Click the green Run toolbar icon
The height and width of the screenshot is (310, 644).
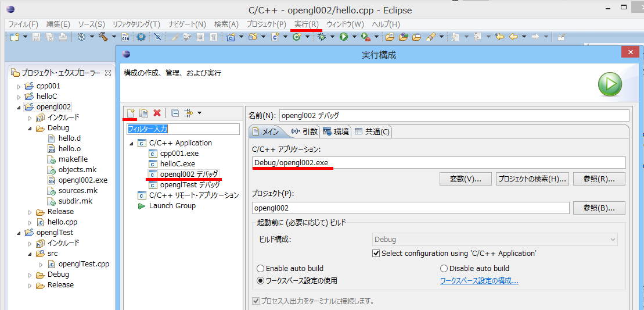[x=344, y=37]
